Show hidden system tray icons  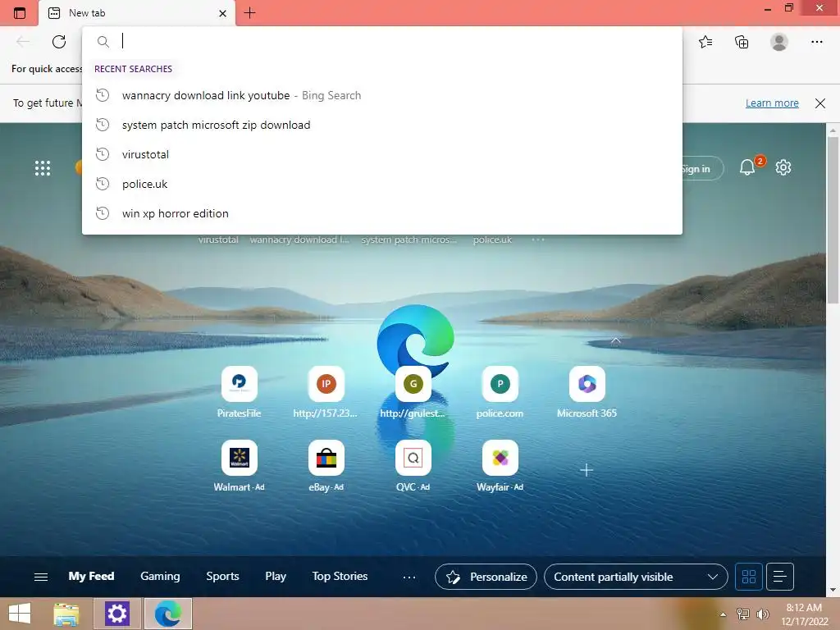[723, 614]
